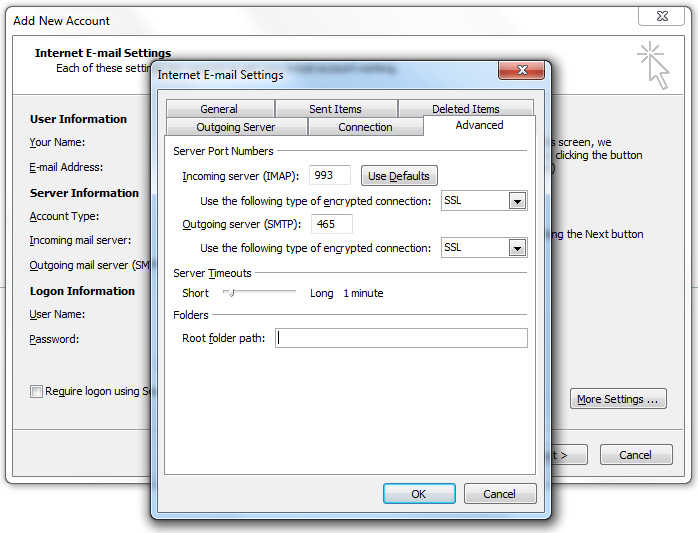Screen dimensions: 698x533
Task: Click the Root folder path field
Action: (401, 338)
